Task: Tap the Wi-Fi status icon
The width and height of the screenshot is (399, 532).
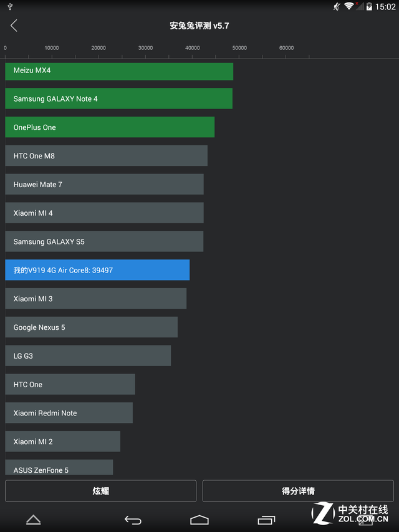Action: [x=349, y=6]
